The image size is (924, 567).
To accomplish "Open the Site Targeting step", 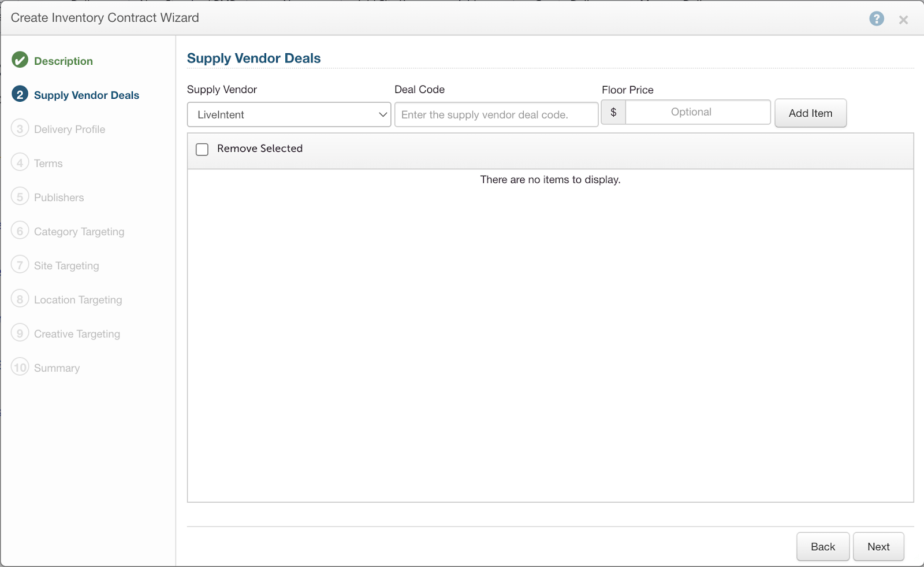I will pos(66,265).
